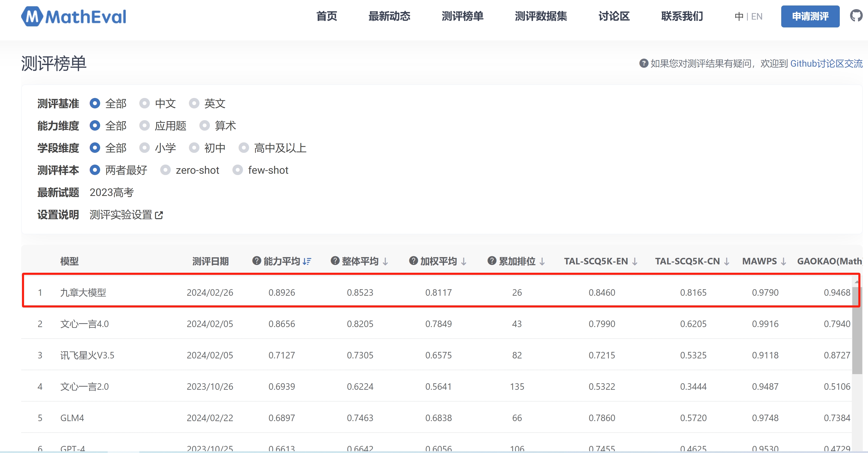The width and height of the screenshot is (868, 453).
Task: Sort by 加权平均 arrow icon
Action: point(464,261)
